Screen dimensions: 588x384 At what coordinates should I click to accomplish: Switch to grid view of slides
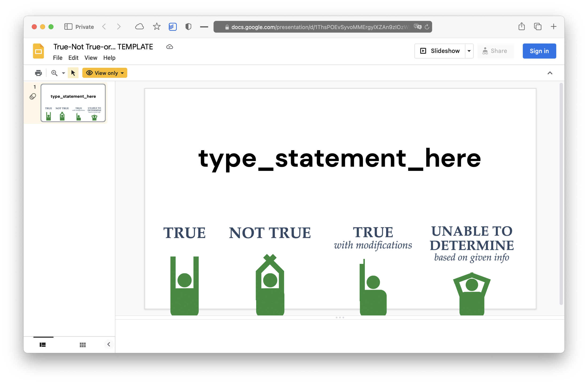pos(83,345)
